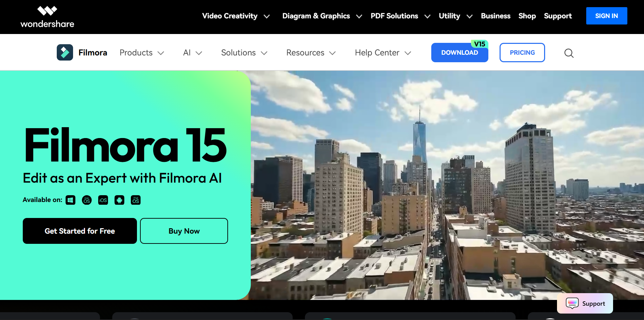
Task: Click the Wondershare logo
Action: pos(47,17)
